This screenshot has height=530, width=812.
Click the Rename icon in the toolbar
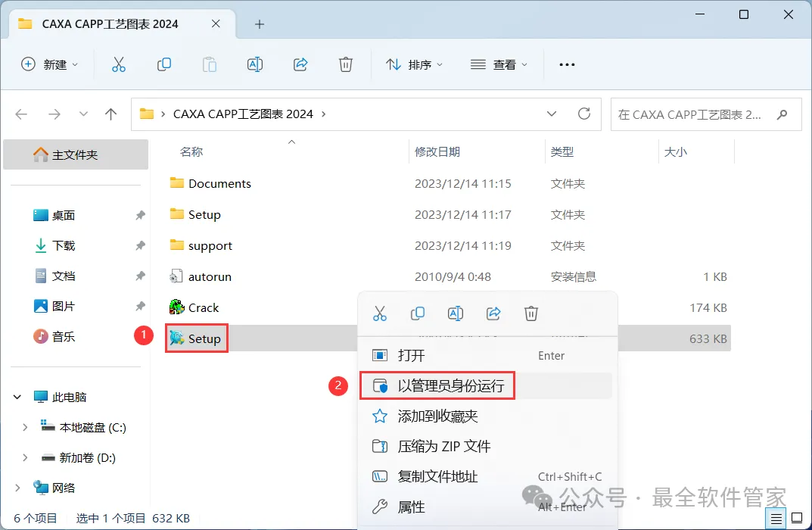tap(255, 64)
